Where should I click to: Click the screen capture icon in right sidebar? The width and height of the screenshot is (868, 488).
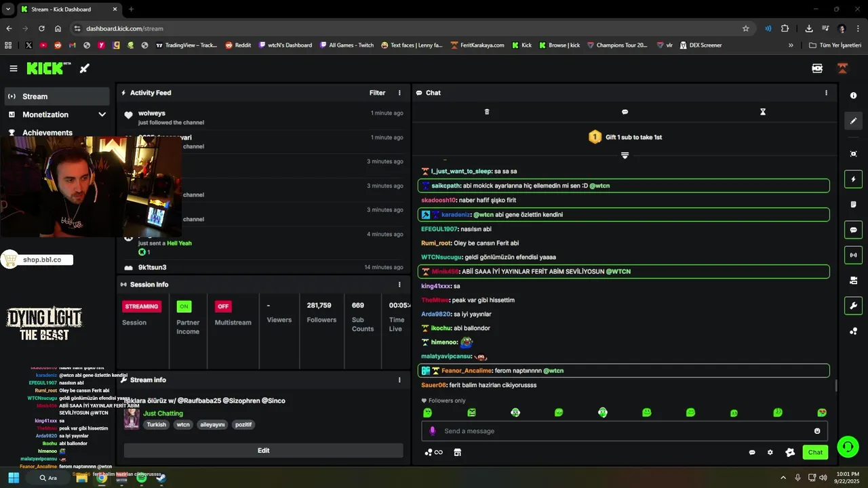point(854,154)
